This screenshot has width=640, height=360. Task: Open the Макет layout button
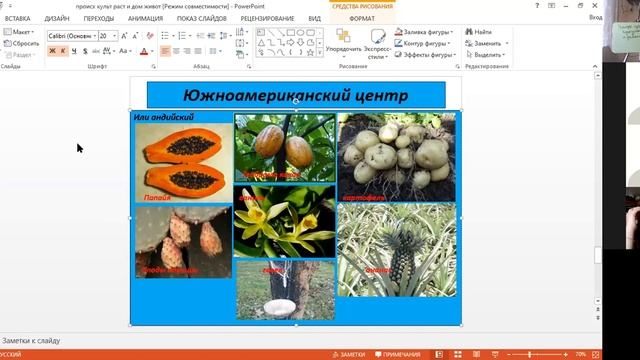(x=19, y=32)
